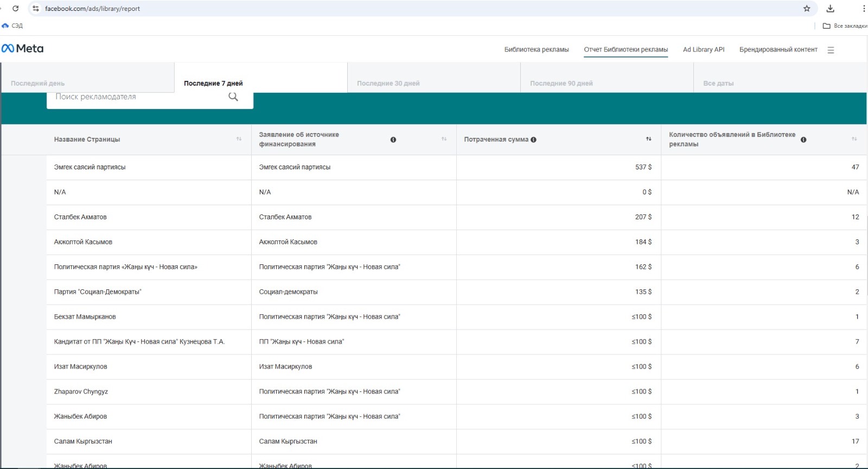The image size is (868, 469).
Task: Open browser downloads icon
Action: tap(830, 9)
